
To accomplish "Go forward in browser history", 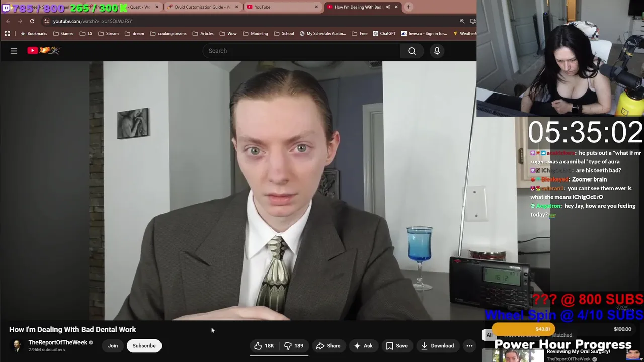I will point(20,21).
